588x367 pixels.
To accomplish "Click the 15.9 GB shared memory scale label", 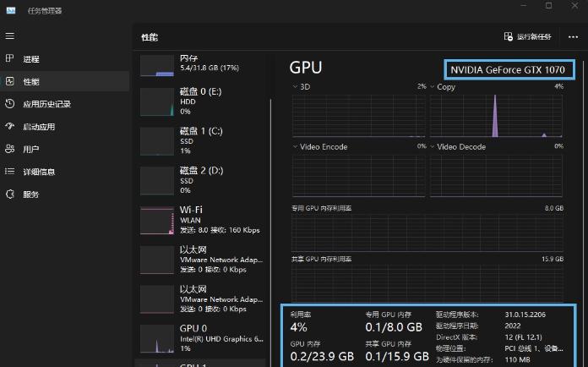I will point(553,259).
